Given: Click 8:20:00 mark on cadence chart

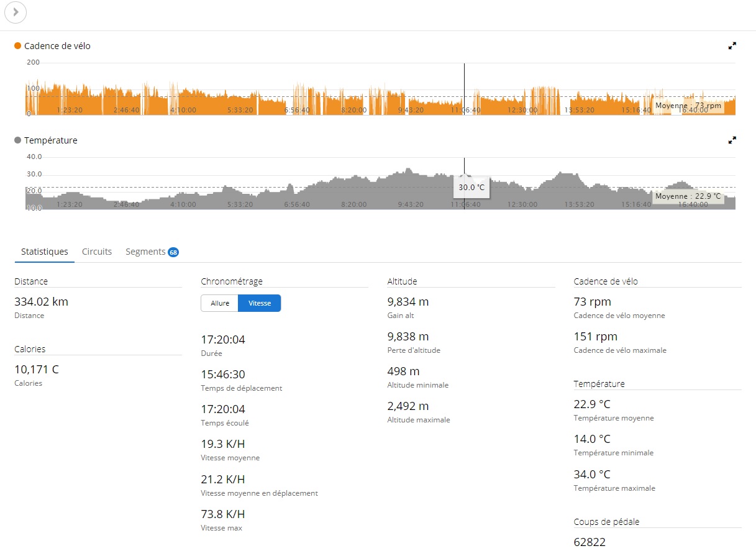Looking at the screenshot, I should [354, 110].
